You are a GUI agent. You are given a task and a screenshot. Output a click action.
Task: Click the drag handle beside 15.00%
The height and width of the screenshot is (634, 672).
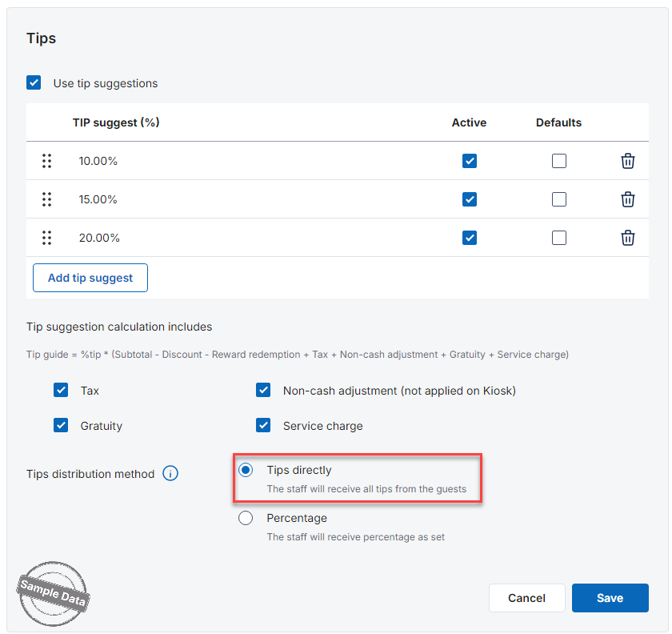tap(46, 199)
